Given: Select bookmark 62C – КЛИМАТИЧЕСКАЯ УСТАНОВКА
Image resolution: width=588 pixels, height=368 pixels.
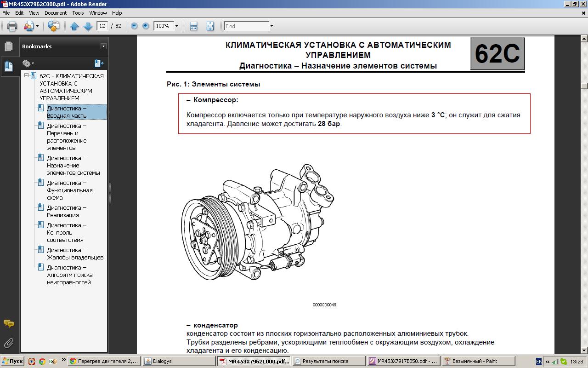Looking at the screenshot, I should 72,87.
